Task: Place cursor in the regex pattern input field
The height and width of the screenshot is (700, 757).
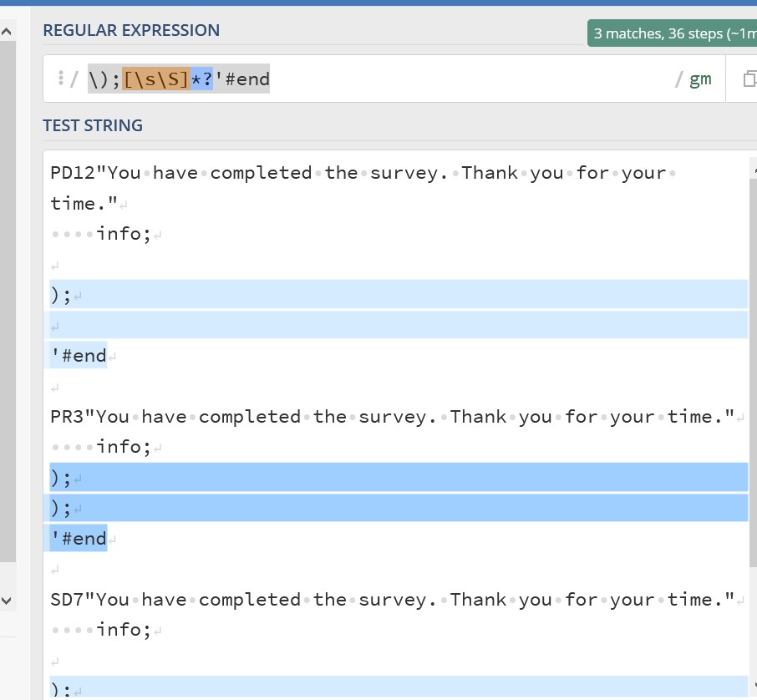Action: tap(418, 79)
